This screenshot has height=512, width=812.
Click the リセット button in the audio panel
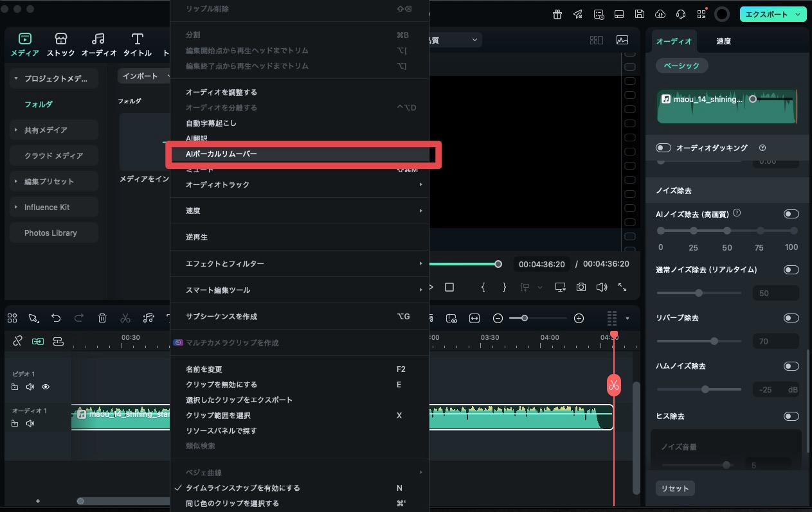click(675, 488)
